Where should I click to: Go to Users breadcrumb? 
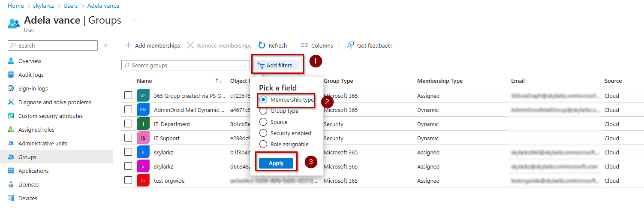[71, 6]
